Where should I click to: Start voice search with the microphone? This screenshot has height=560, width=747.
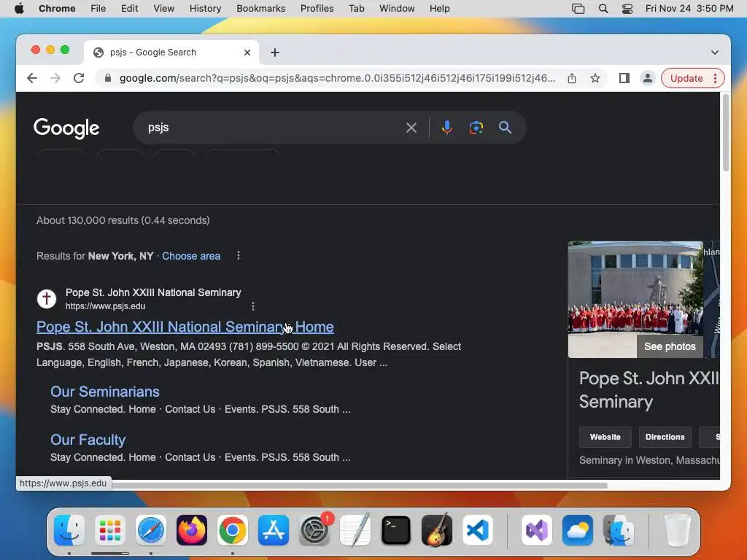(x=447, y=128)
